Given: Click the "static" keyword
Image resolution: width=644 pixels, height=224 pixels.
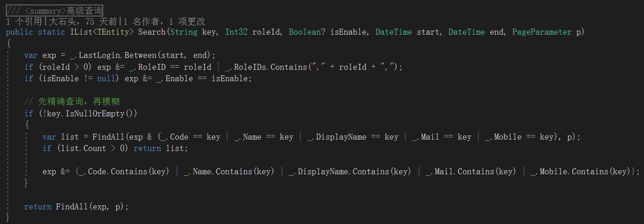Looking at the screenshot, I should pyautogui.click(x=52, y=32).
